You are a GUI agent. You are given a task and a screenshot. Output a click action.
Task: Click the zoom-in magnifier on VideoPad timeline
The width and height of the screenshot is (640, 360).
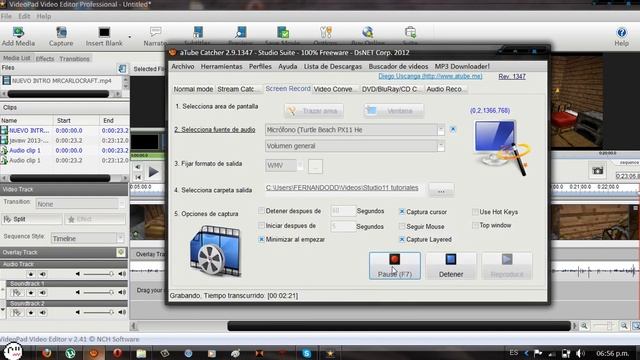pyautogui.click(x=624, y=326)
